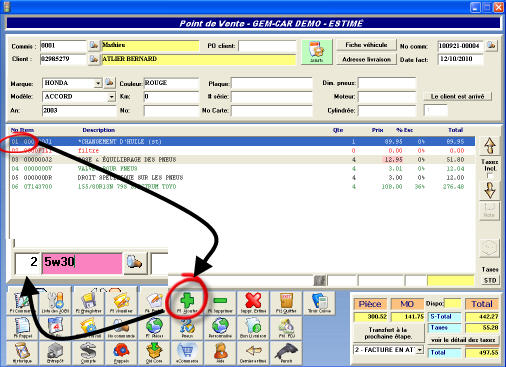This screenshot has width=506, height=367.
Task: Click the Le client est arrivé button
Action: tap(457, 96)
